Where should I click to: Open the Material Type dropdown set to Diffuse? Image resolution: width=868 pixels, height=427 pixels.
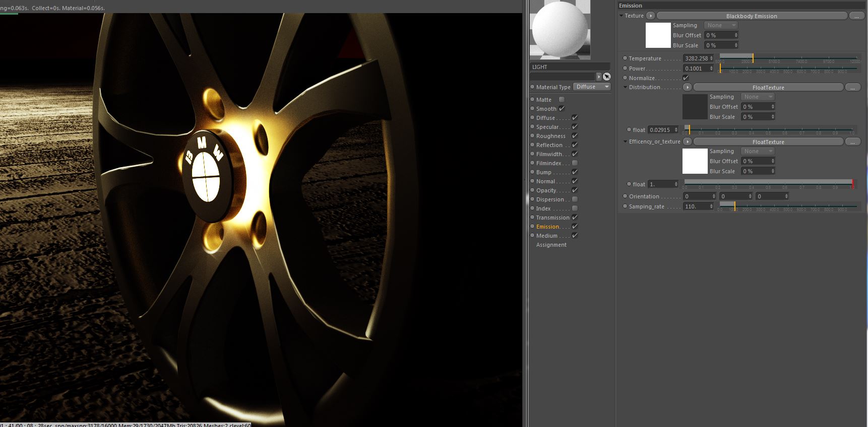tap(592, 87)
